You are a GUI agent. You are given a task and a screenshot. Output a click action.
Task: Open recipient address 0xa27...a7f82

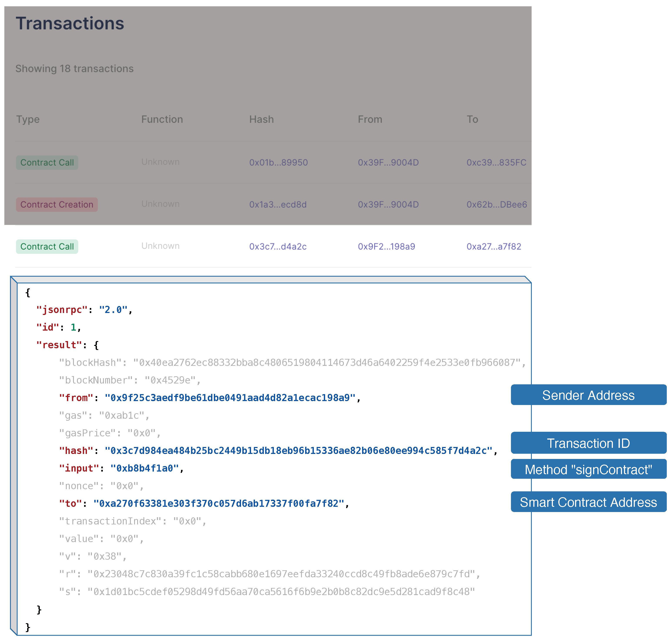pos(493,246)
